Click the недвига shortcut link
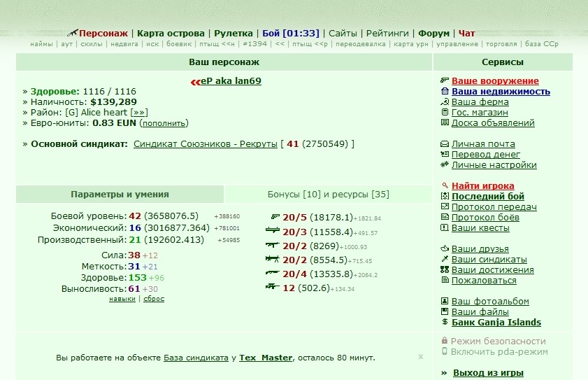The width and height of the screenshot is (588, 380). tap(124, 44)
